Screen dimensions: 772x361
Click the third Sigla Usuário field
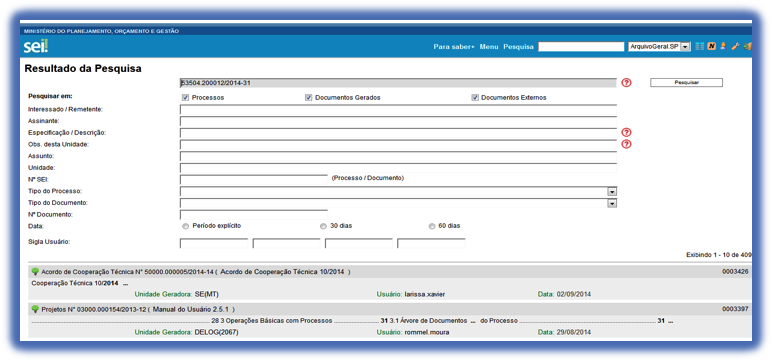359,243
